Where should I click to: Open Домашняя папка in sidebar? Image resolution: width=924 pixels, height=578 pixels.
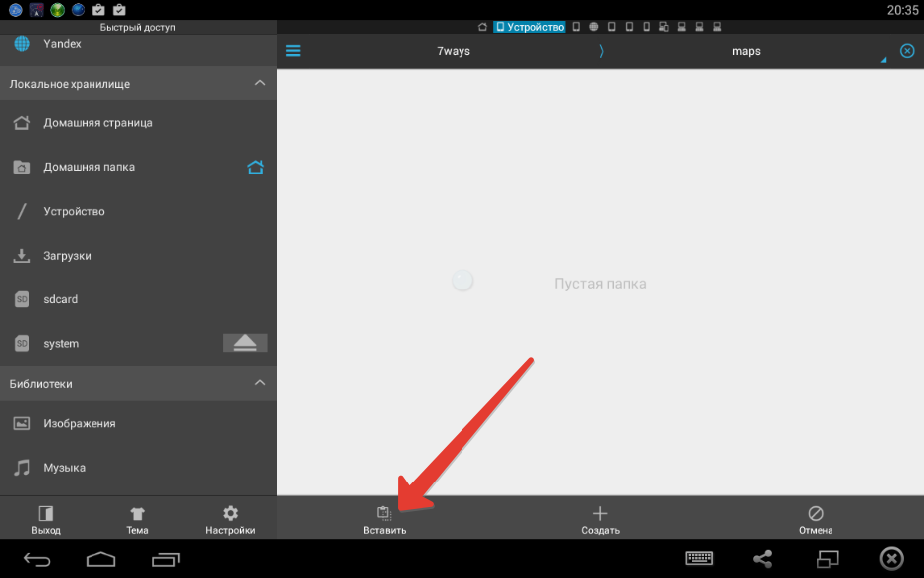click(138, 167)
